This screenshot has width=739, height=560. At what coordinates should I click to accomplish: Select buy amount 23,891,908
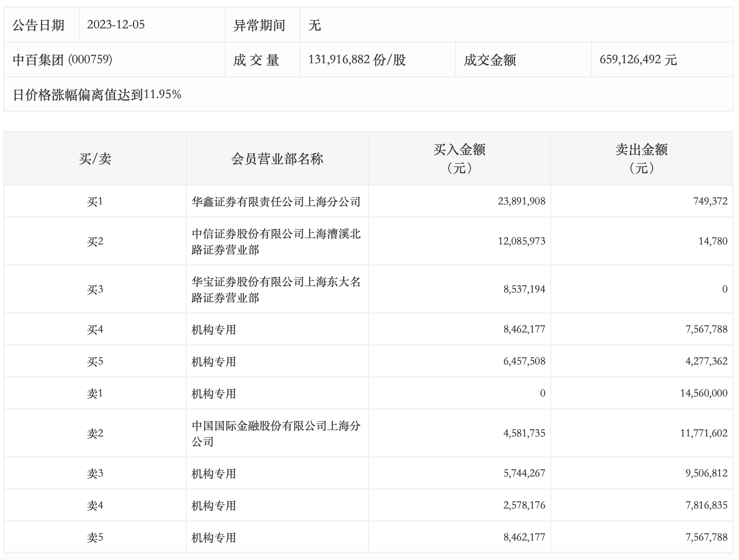(x=522, y=201)
